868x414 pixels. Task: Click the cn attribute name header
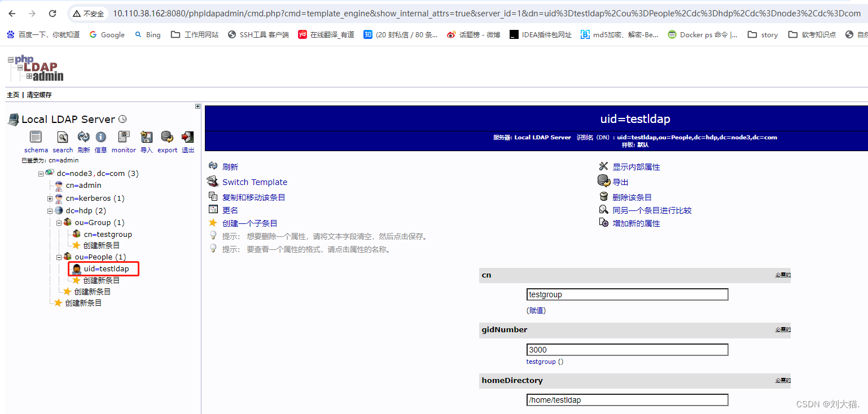tap(486, 275)
